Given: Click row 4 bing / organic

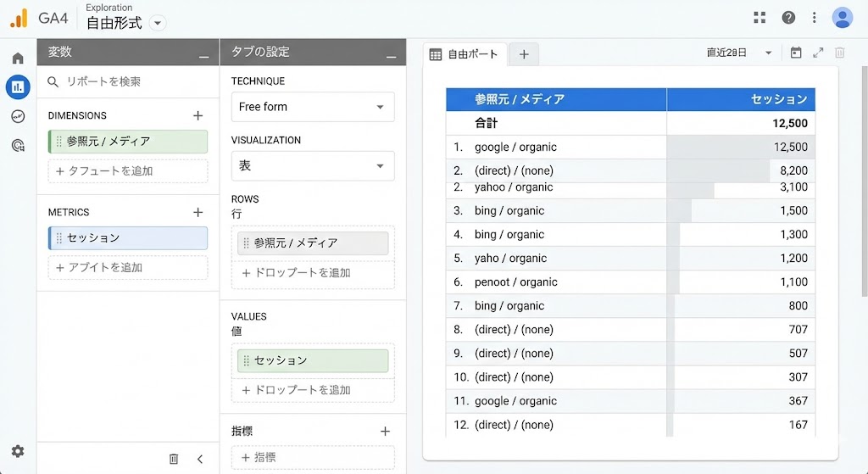Looking at the screenshot, I should point(631,235).
